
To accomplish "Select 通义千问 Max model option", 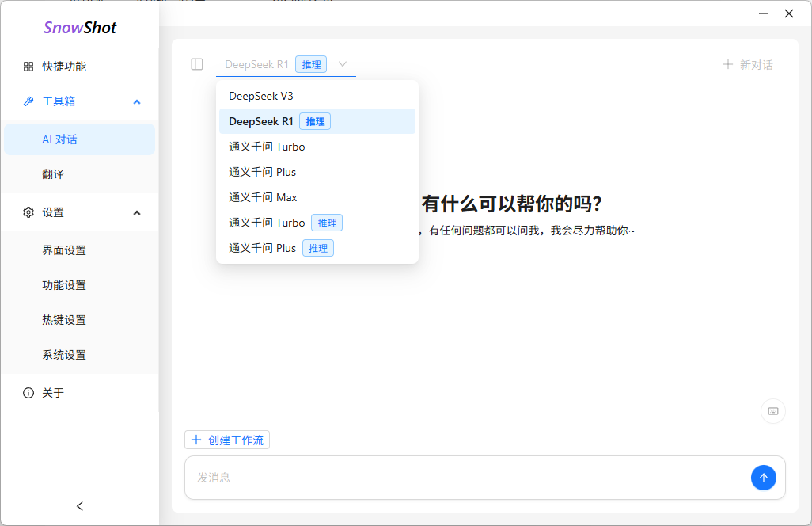I will [x=263, y=197].
